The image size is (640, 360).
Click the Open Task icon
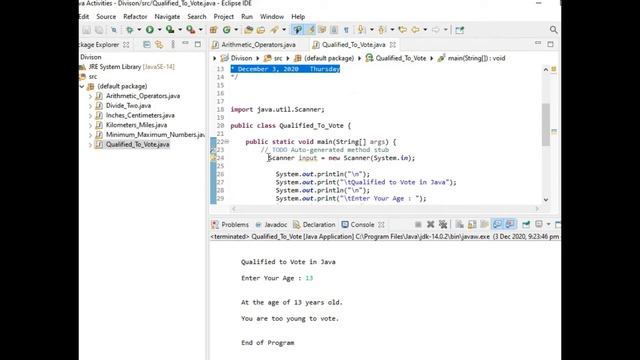[261, 30]
